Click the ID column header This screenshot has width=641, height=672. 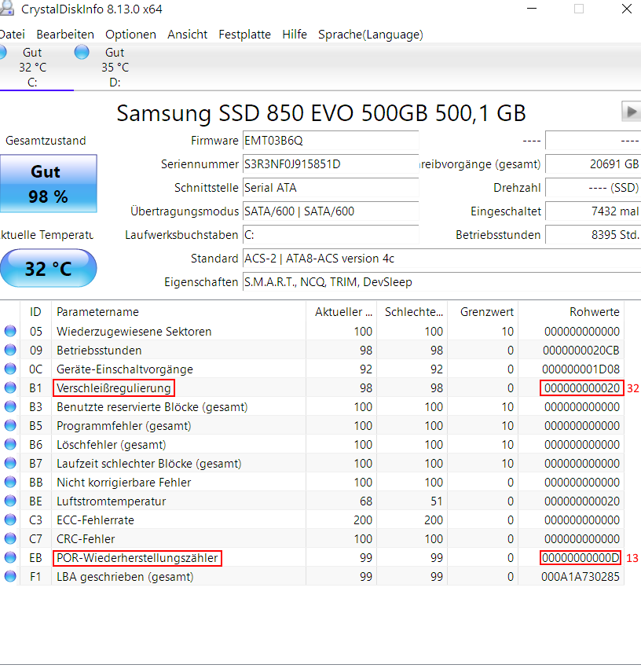35,311
